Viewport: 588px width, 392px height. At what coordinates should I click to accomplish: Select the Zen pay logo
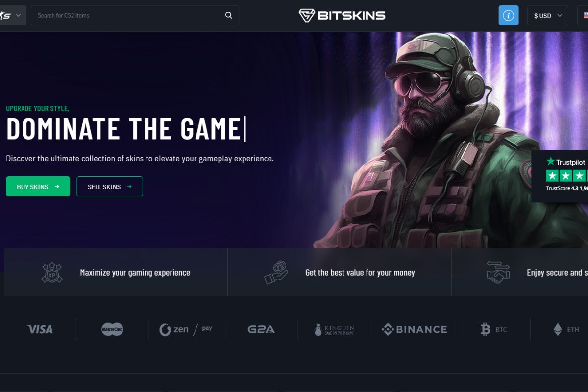click(x=186, y=329)
